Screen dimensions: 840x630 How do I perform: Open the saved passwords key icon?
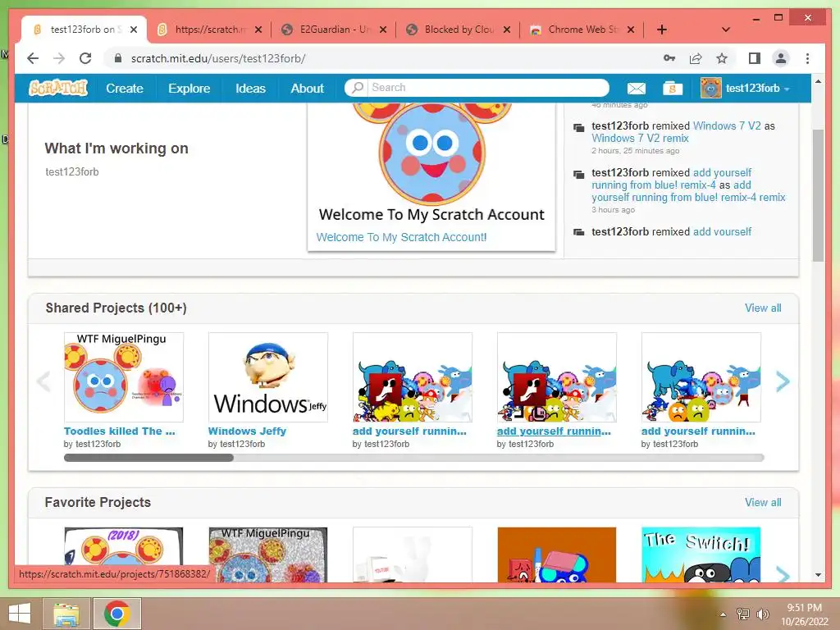pos(669,58)
